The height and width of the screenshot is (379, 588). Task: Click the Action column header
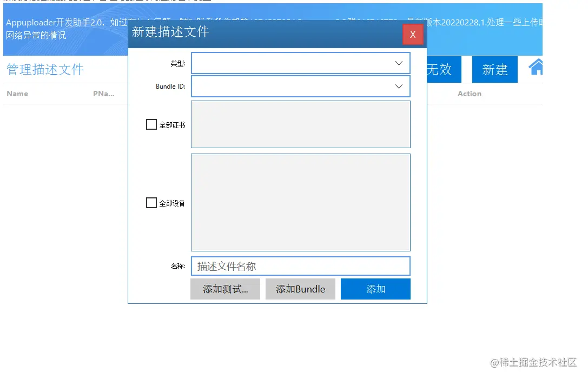point(469,94)
